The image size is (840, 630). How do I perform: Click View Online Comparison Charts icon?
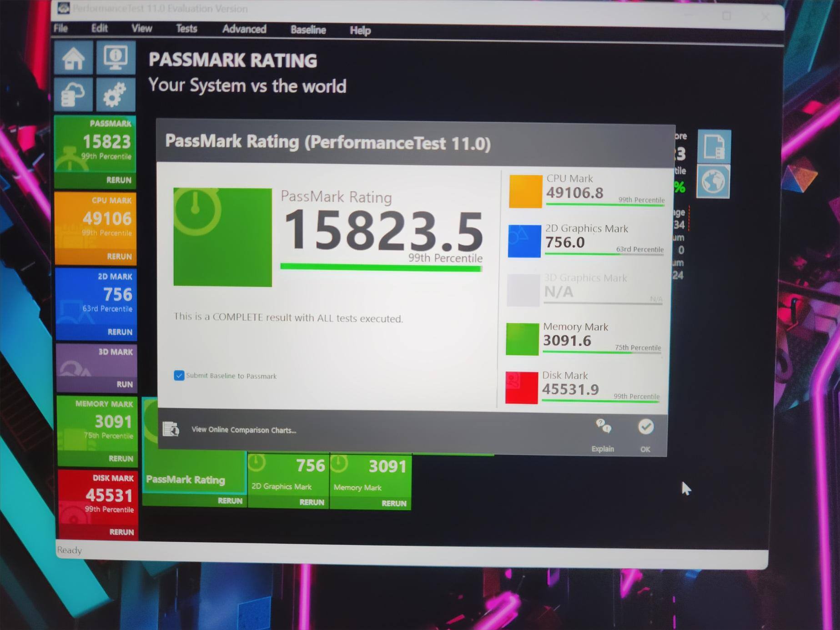coord(171,429)
